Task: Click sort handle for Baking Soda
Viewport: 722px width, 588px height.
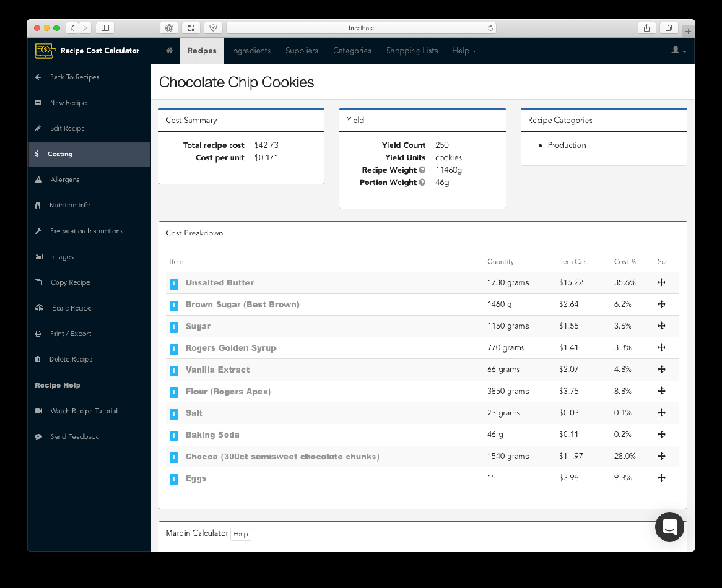Action: (x=661, y=434)
